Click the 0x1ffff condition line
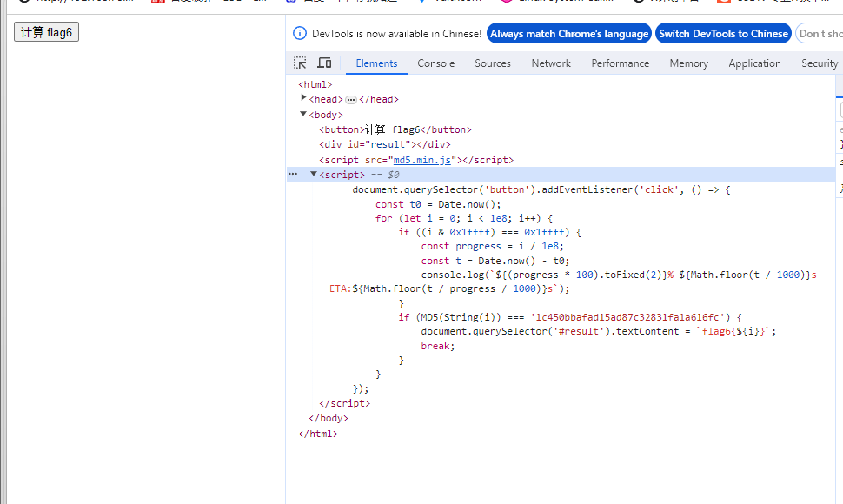 pyautogui.click(x=490, y=233)
